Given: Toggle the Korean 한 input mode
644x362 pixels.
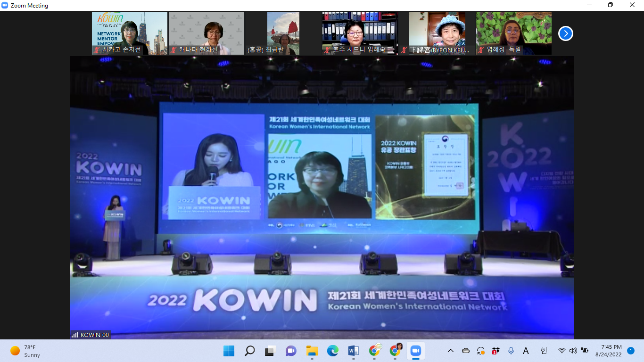Looking at the screenshot, I should [544, 351].
